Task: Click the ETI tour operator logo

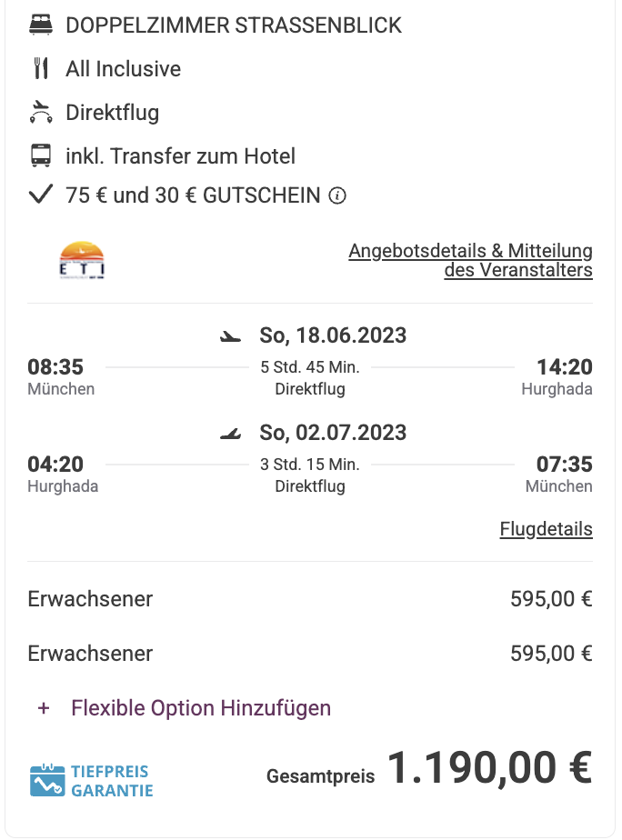Action: pyautogui.click(x=82, y=260)
